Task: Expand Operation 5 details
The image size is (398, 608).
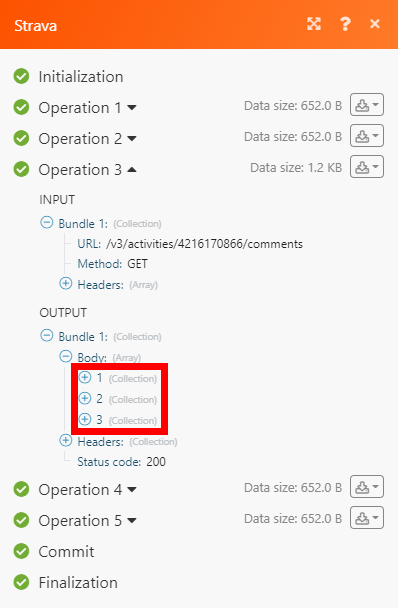Action: 132,520
